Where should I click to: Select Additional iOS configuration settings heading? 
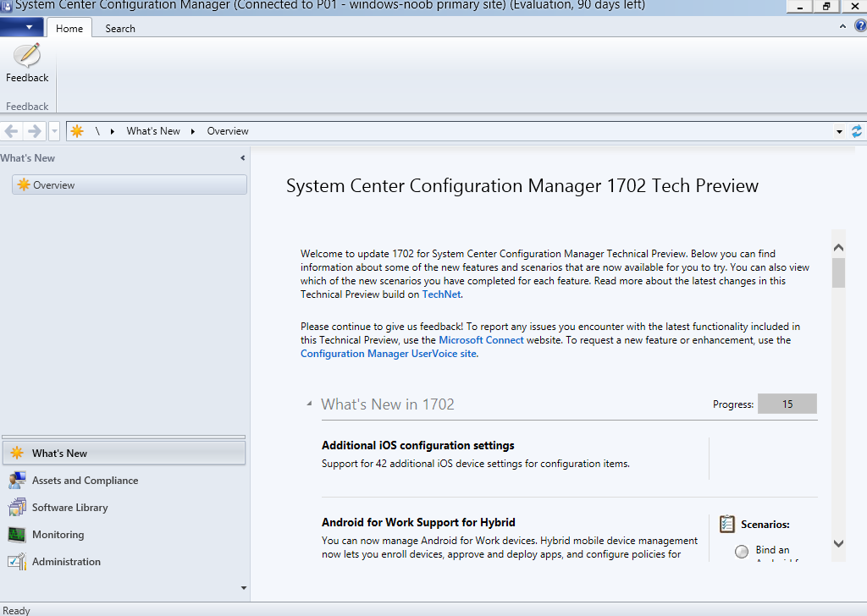(418, 445)
